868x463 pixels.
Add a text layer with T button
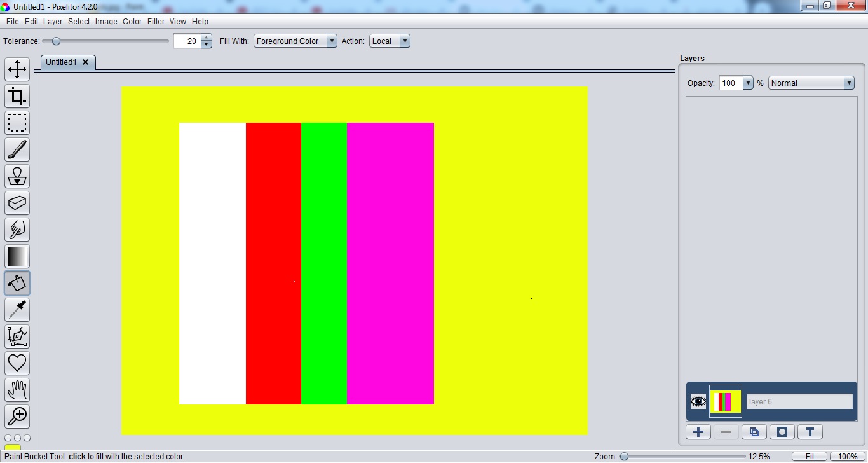point(810,432)
